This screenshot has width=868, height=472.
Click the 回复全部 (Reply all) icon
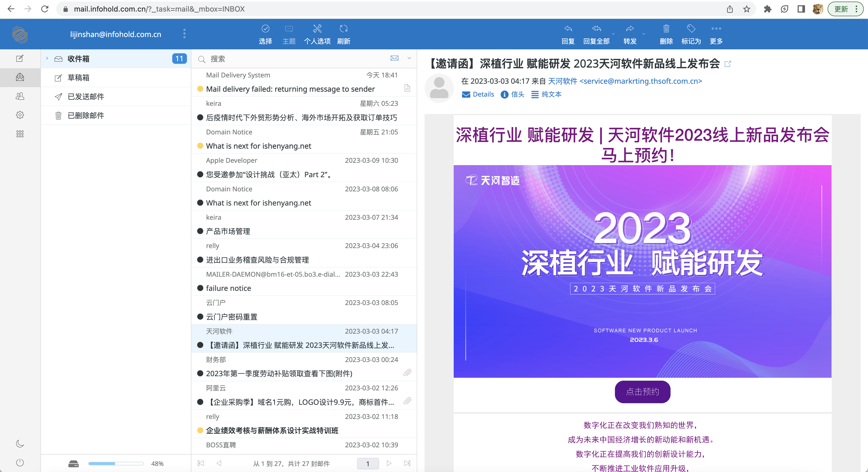pyautogui.click(x=597, y=34)
